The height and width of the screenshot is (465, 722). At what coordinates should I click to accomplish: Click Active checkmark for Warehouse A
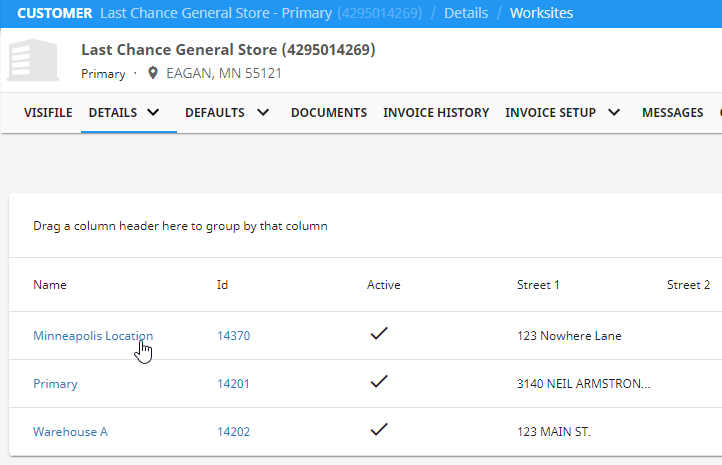click(x=379, y=430)
